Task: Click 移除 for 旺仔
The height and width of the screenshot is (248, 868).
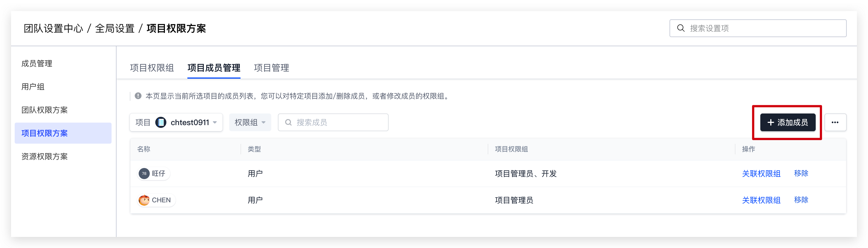Action: point(801,174)
